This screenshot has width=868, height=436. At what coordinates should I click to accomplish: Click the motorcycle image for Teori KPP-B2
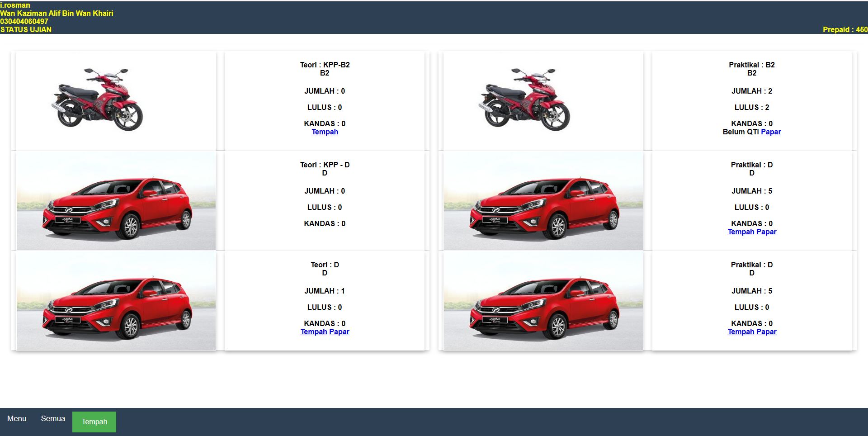[98, 100]
